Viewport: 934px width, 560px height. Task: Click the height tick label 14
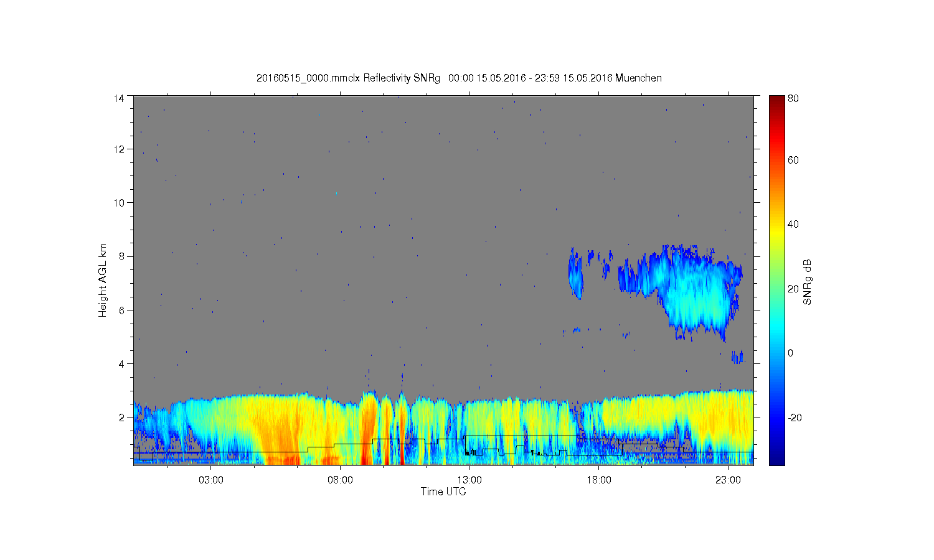coord(118,98)
